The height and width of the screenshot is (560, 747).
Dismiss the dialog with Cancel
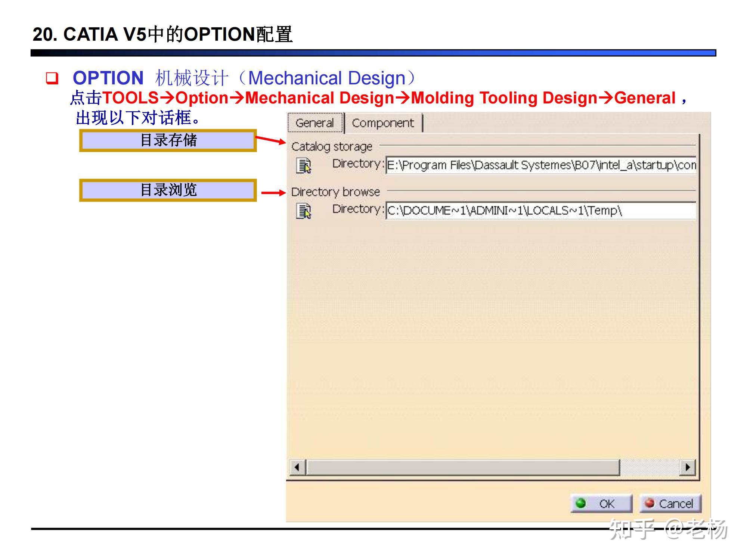tap(670, 504)
